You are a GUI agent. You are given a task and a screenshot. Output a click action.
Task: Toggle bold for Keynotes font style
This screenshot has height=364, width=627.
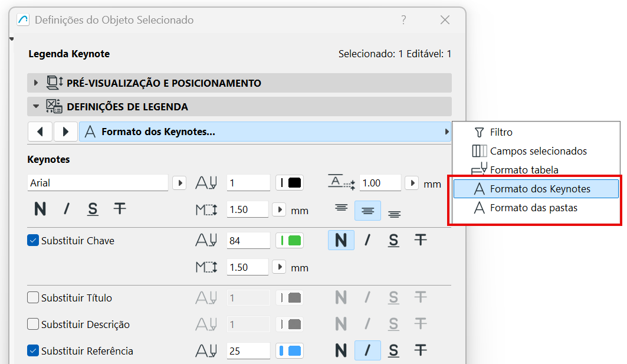tap(40, 209)
